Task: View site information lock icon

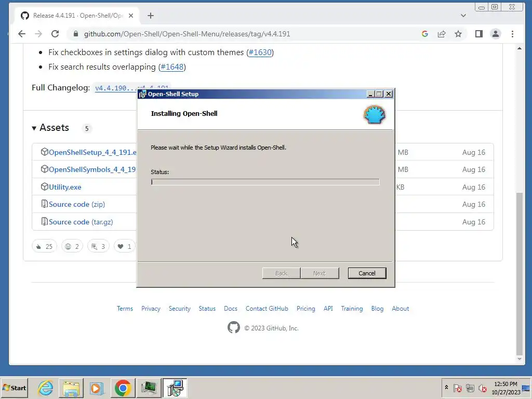Action: [x=76, y=34]
